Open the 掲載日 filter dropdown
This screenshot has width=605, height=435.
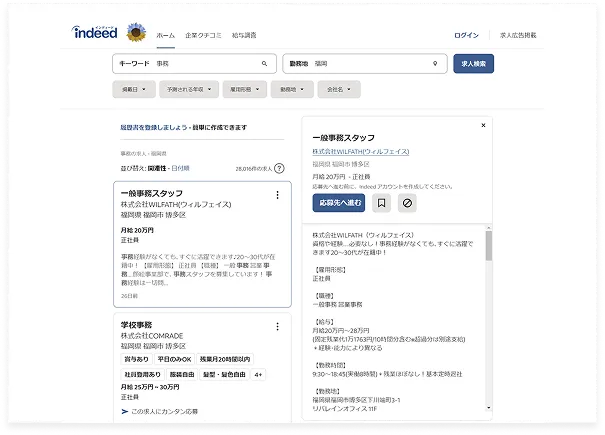pos(134,89)
